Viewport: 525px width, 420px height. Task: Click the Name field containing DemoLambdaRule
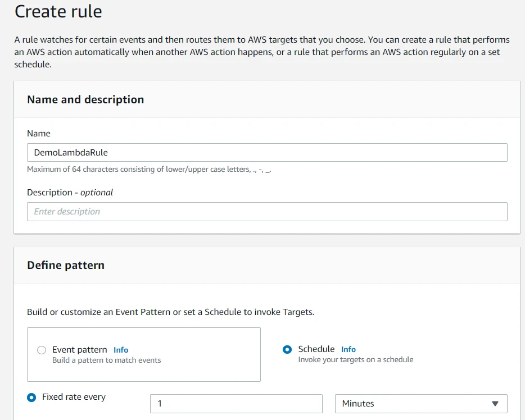click(267, 153)
